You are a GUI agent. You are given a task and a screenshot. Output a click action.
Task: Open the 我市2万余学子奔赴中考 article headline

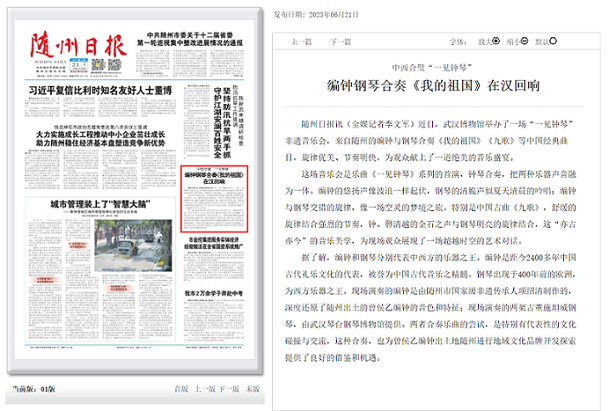click(x=214, y=293)
